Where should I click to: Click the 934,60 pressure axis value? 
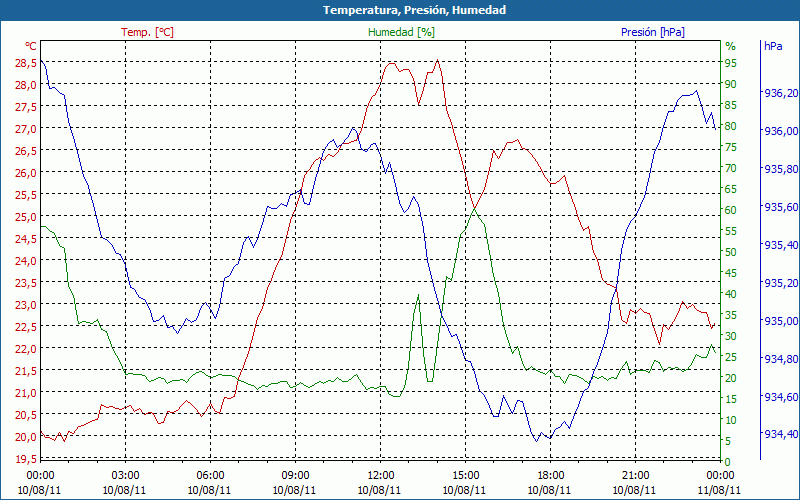(781, 397)
